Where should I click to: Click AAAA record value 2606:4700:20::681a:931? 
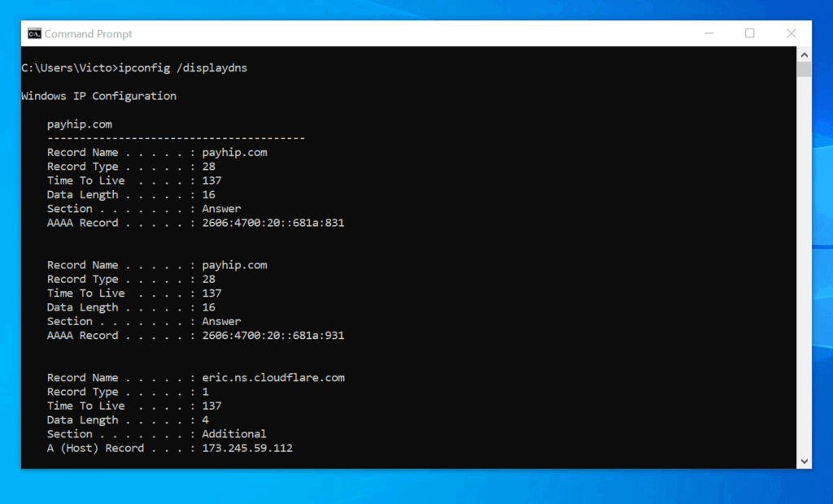pyautogui.click(x=273, y=336)
